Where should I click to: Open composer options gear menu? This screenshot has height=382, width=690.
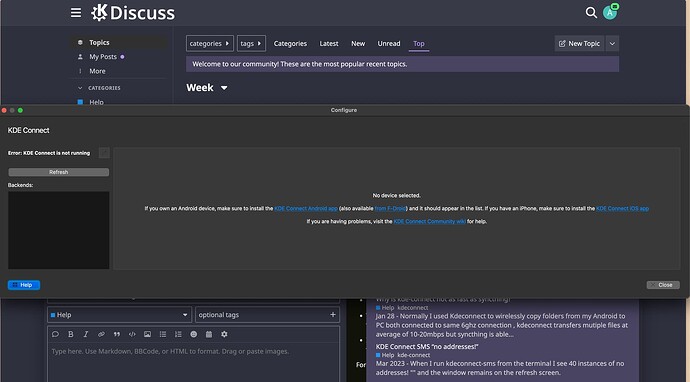(224, 334)
